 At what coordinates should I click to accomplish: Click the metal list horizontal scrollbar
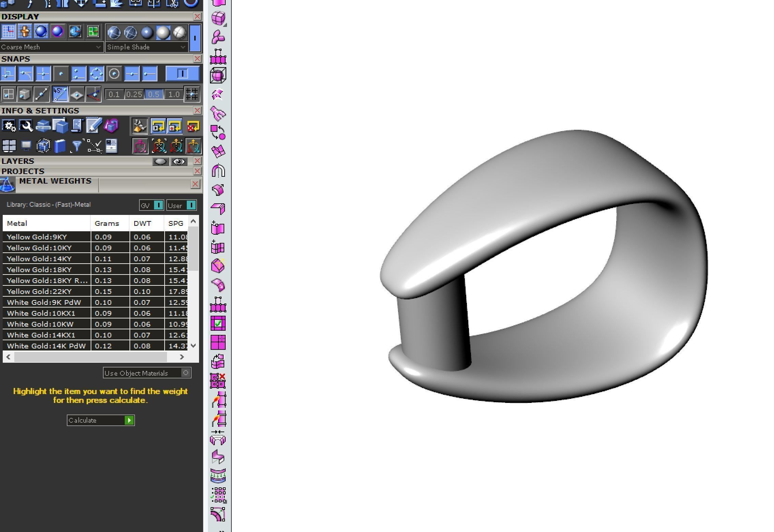[91, 357]
